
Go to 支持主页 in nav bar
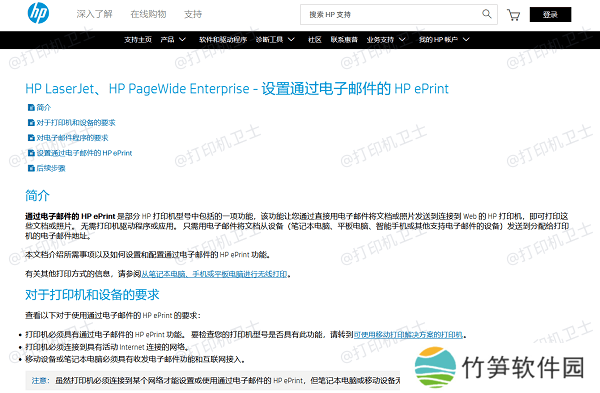pos(138,39)
